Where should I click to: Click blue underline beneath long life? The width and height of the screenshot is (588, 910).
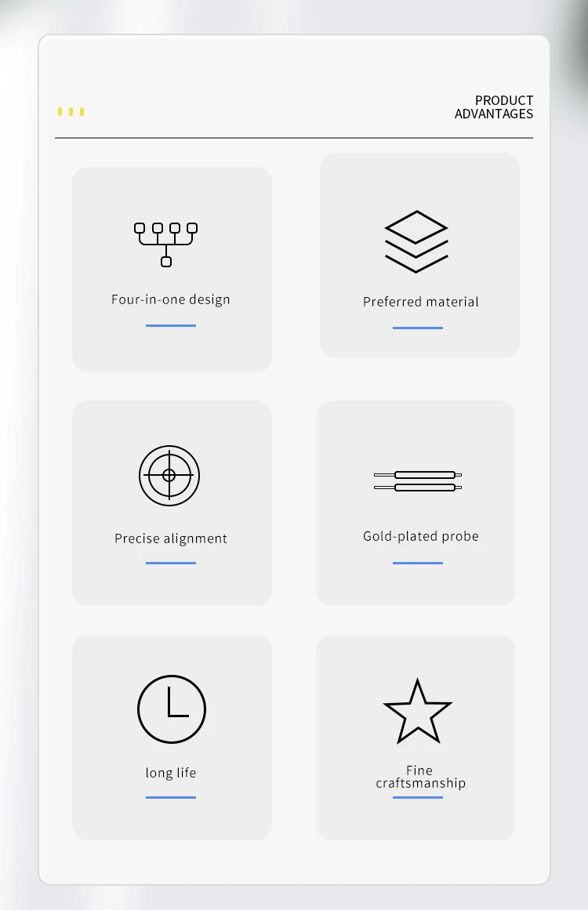(171, 797)
